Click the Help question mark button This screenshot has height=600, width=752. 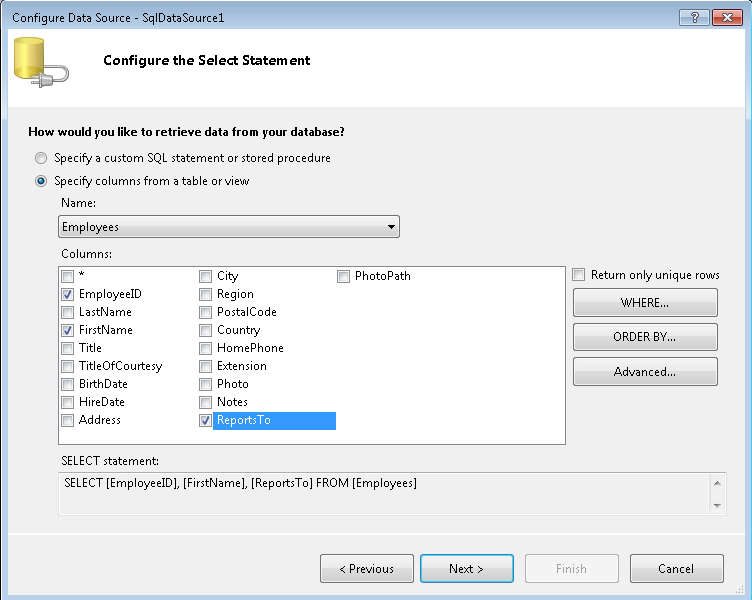694,18
